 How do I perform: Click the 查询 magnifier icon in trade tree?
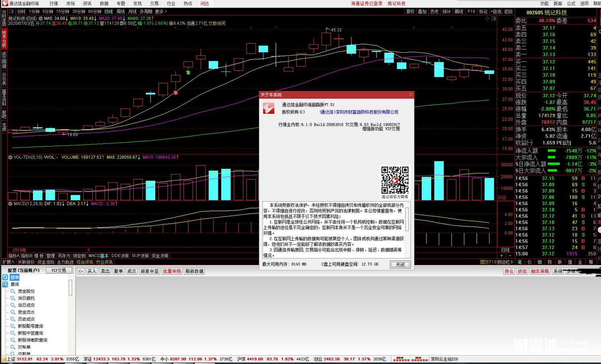5,284
